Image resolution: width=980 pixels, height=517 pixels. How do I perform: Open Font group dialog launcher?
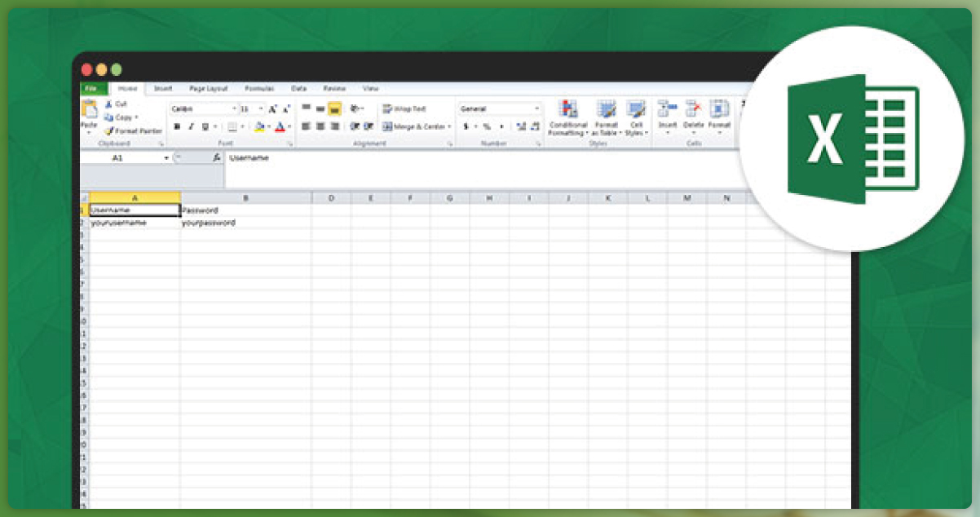tap(289, 144)
